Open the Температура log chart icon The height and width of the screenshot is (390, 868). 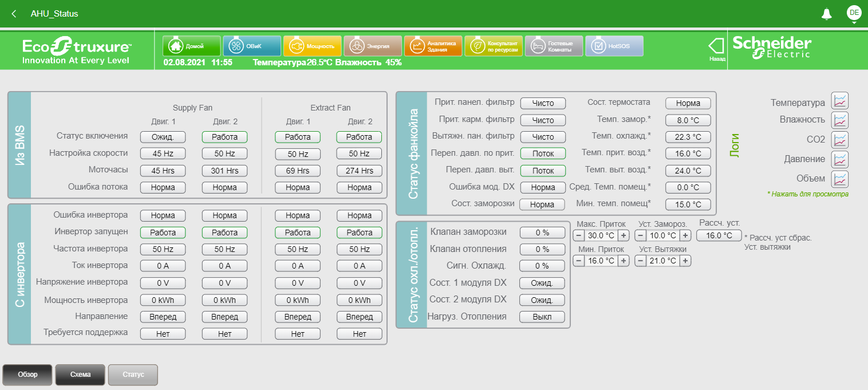click(839, 101)
